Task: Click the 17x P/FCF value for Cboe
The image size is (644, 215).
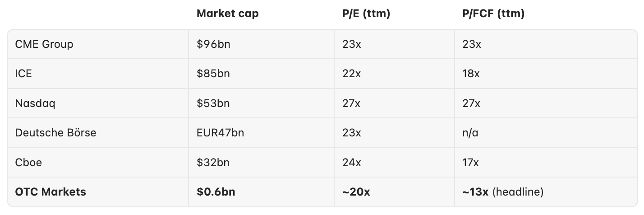Action: coord(471,163)
